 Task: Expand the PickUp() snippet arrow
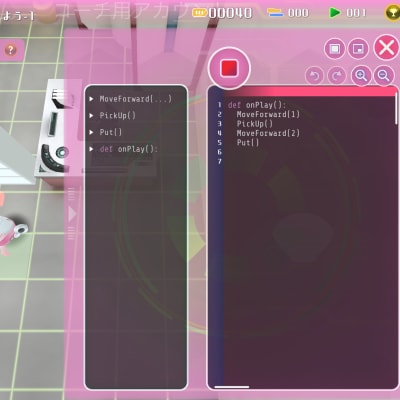pos(91,116)
